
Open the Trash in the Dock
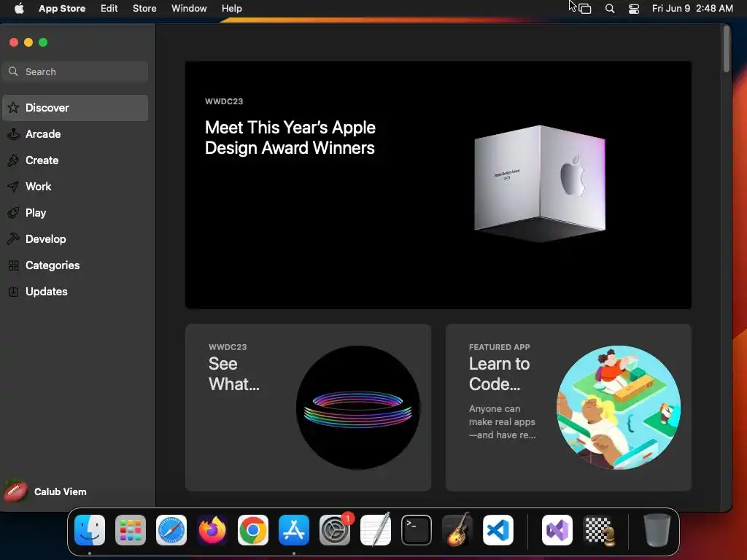coord(657,529)
